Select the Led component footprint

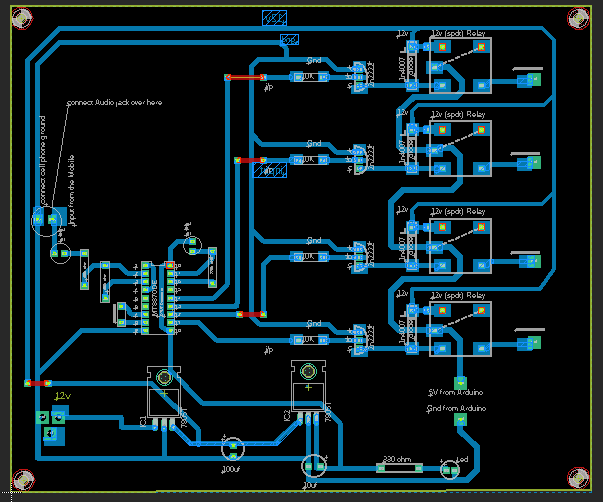click(x=450, y=470)
